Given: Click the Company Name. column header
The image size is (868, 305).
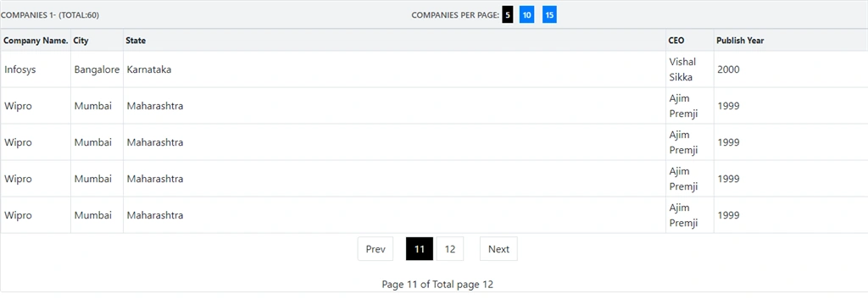Looking at the screenshot, I should coord(36,41).
